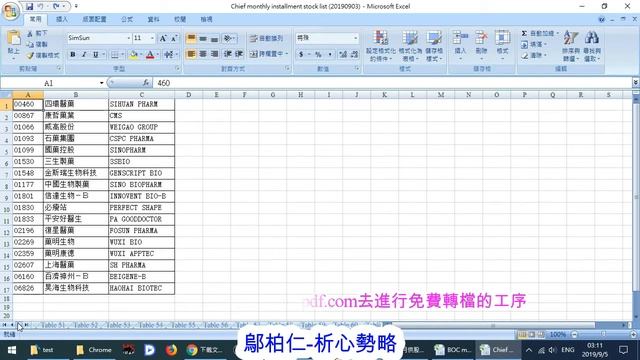Apply currency dollar number format
This screenshot has height=360, width=640.
click(301, 54)
